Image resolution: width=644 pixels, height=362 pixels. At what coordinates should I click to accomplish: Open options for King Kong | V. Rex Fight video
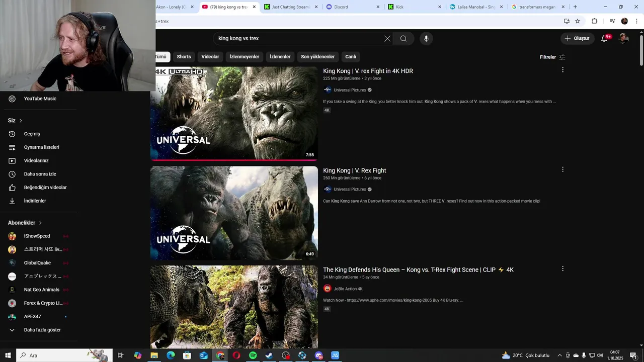[x=562, y=169]
